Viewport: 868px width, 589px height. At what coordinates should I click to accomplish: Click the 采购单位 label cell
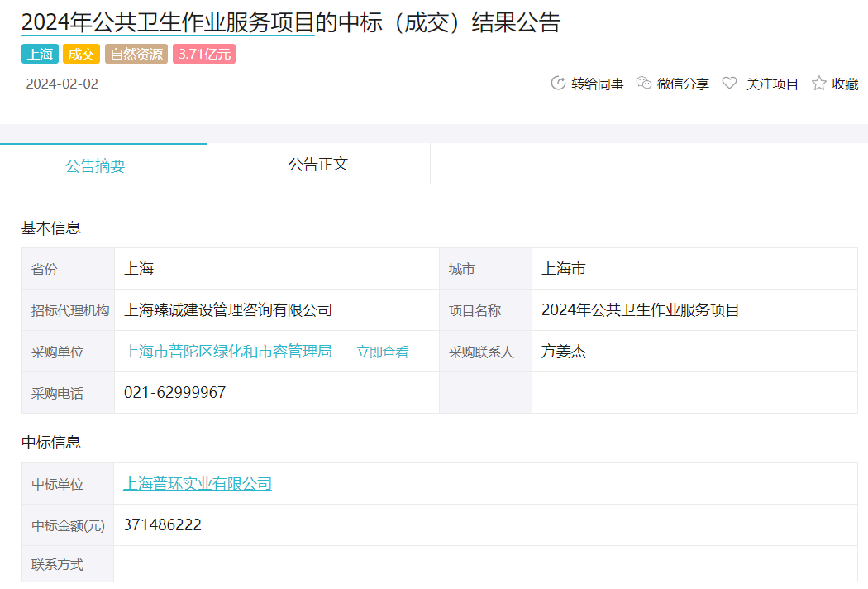point(68,352)
